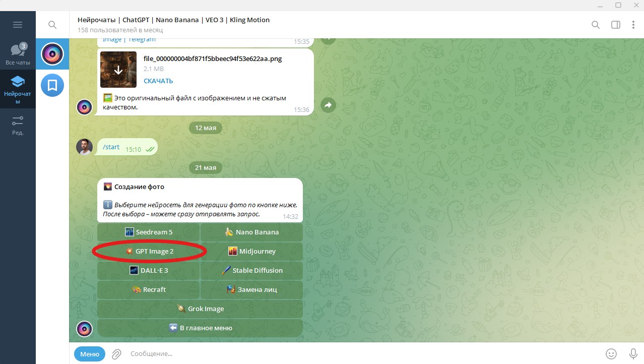Open the All chats folder (Все чаты)
Viewport: 644px width, 364px height.
tap(18, 54)
